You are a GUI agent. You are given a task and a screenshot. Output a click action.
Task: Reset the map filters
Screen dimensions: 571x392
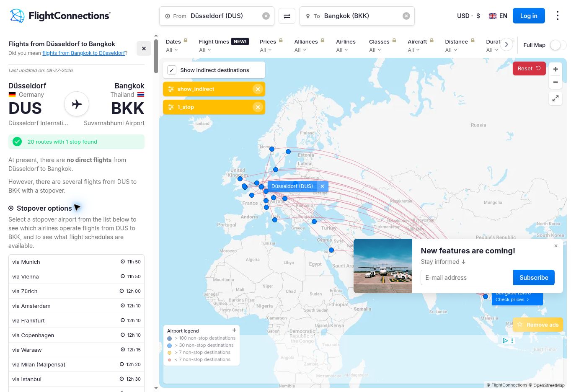tap(529, 69)
